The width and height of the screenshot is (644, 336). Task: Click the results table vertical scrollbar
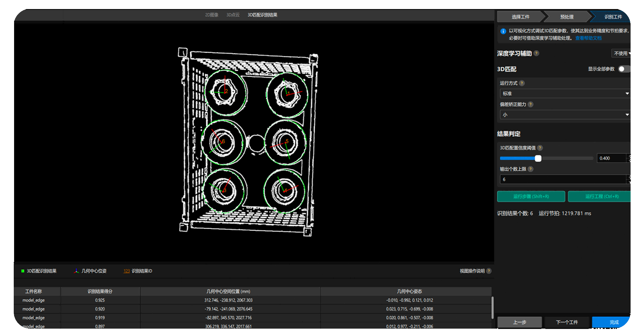coord(492,307)
